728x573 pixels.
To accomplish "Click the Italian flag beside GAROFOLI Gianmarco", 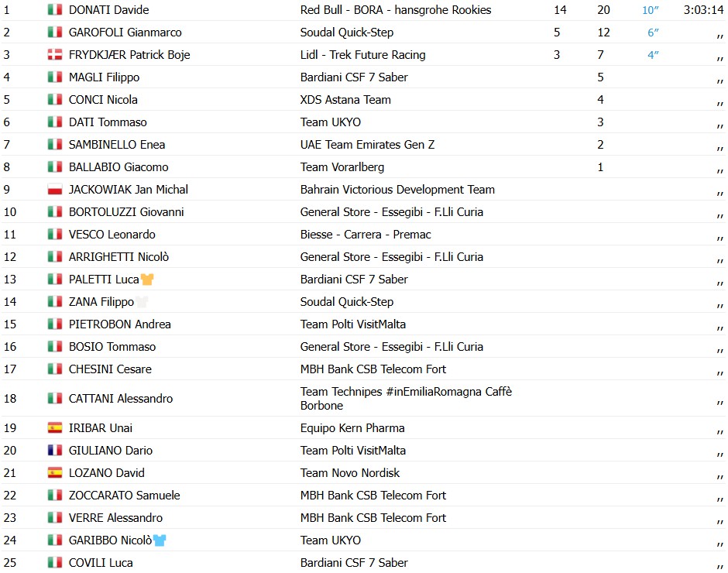I will point(55,32).
